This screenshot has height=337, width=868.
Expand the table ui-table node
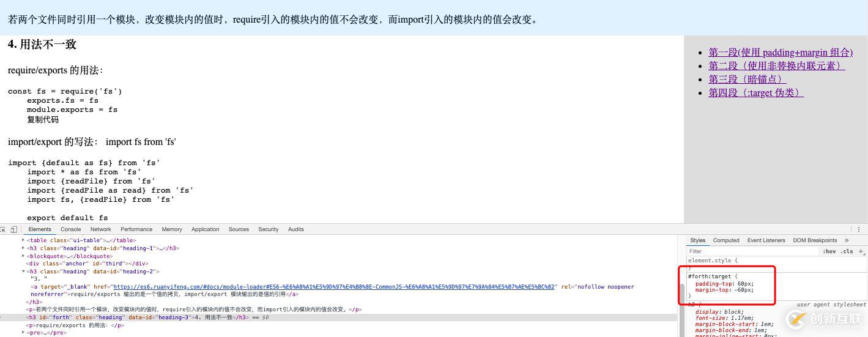click(x=23, y=240)
